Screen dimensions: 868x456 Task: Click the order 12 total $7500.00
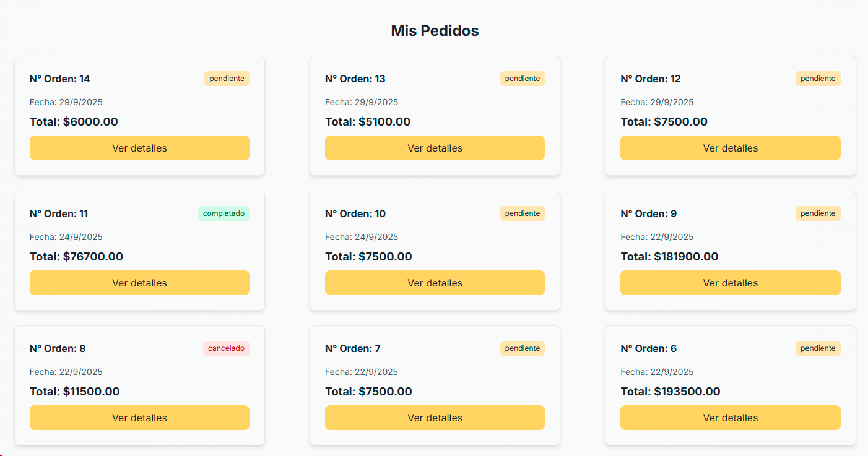point(664,122)
